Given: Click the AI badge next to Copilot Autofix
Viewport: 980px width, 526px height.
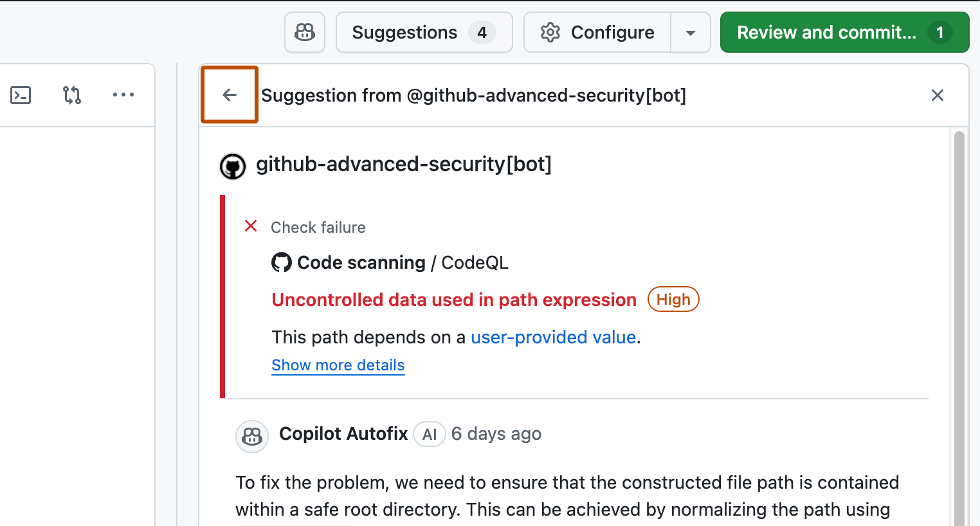Looking at the screenshot, I should (x=429, y=435).
